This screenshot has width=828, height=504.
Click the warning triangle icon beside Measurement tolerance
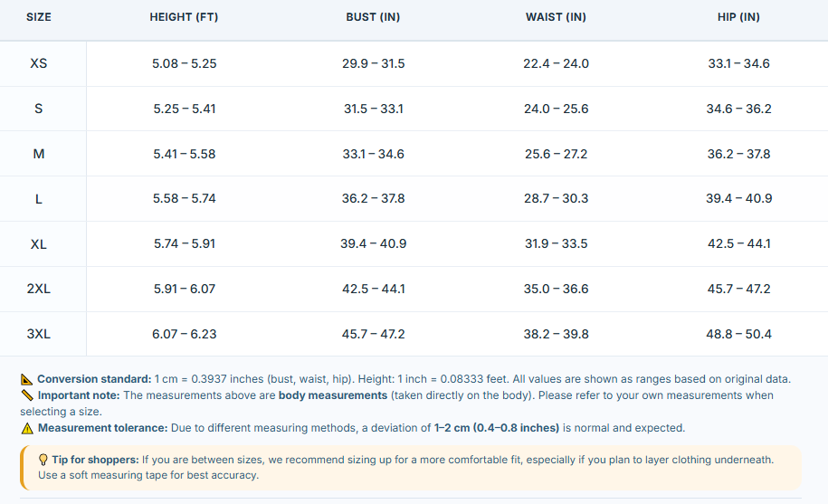click(x=27, y=428)
